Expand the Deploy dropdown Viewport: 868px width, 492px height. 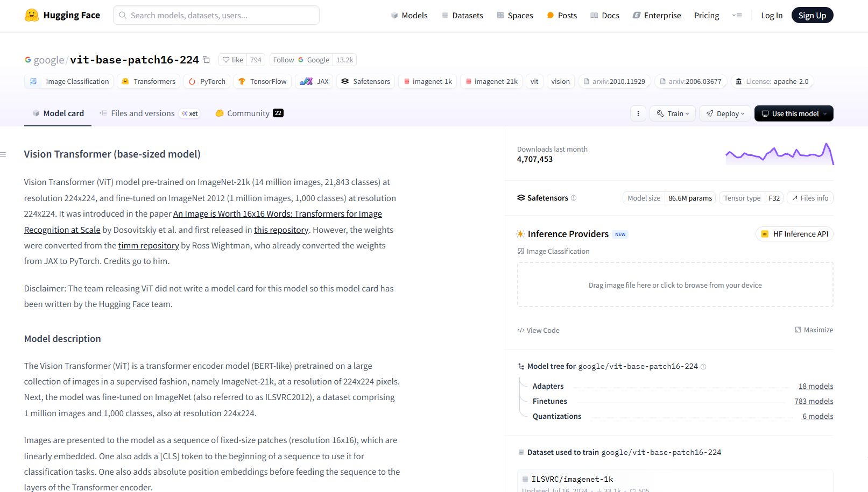(725, 113)
